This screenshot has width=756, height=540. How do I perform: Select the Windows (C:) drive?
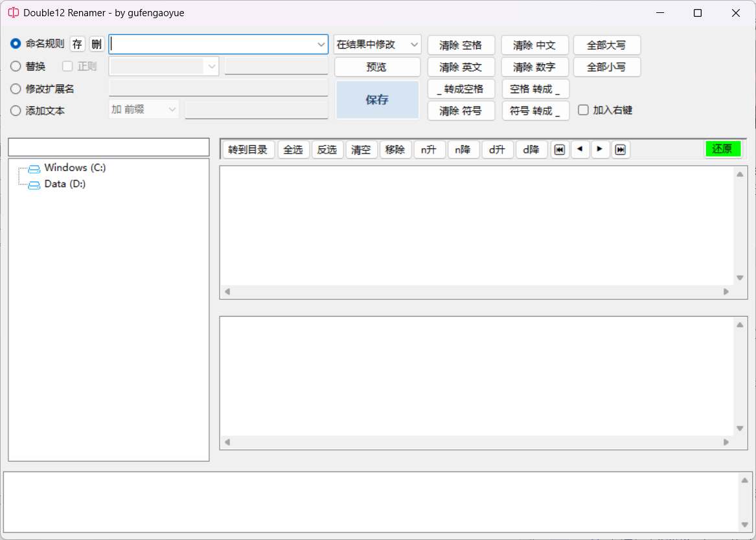[x=74, y=168]
